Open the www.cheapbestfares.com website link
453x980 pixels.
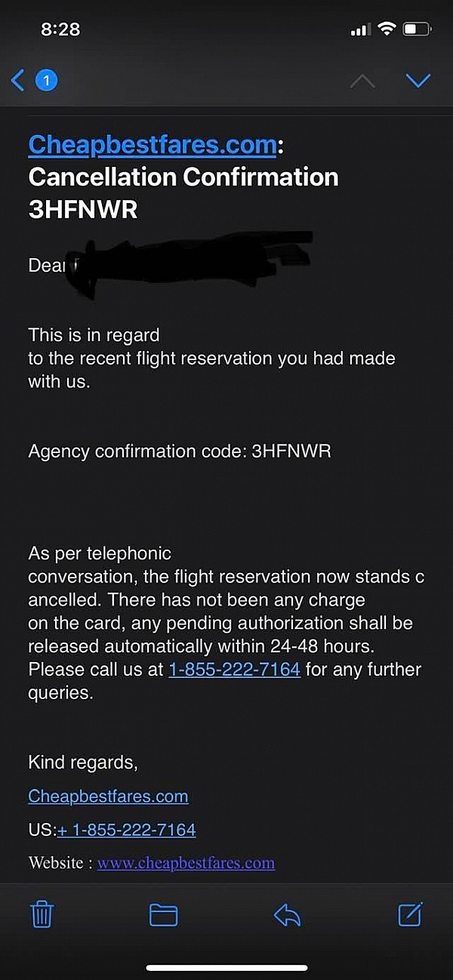coord(186,863)
